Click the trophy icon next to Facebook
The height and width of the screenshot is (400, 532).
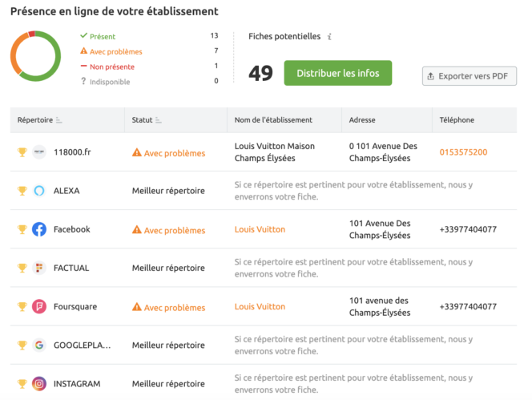click(22, 229)
